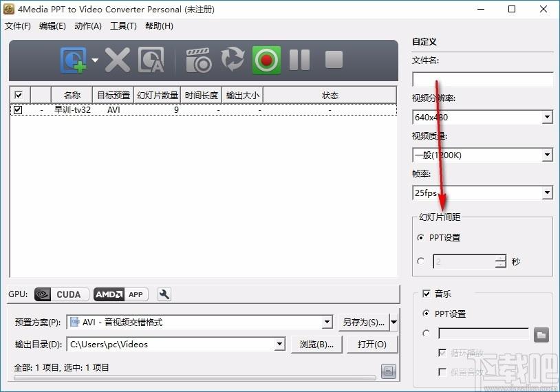
Task: Click the slide count 9 cell
Action: point(176,109)
